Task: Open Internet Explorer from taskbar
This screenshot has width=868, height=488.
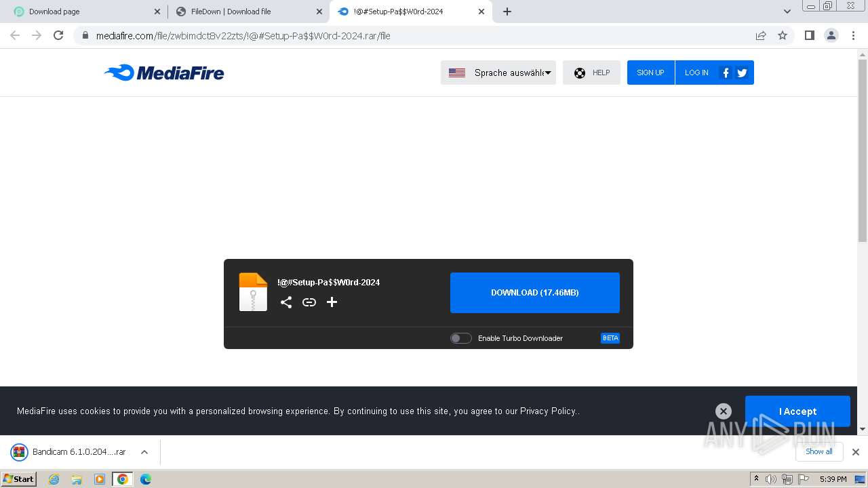Action: (54, 479)
